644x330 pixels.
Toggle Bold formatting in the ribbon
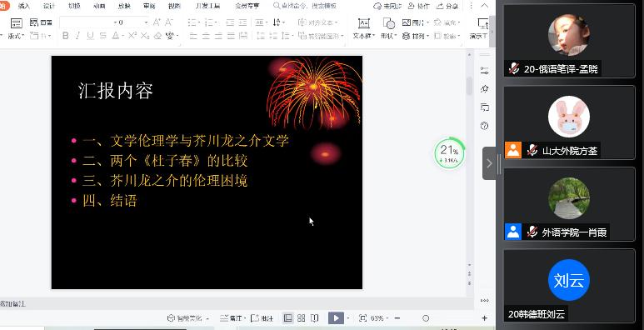tap(65, 36)
